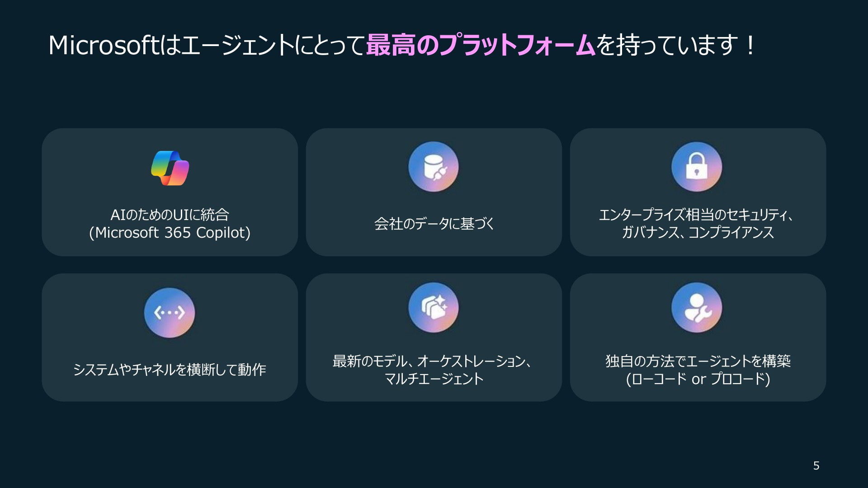This screenshot has height=488, width=868.
Task: Click the pink 最高のプラットフォーム heading text
Action: point(481,45)
